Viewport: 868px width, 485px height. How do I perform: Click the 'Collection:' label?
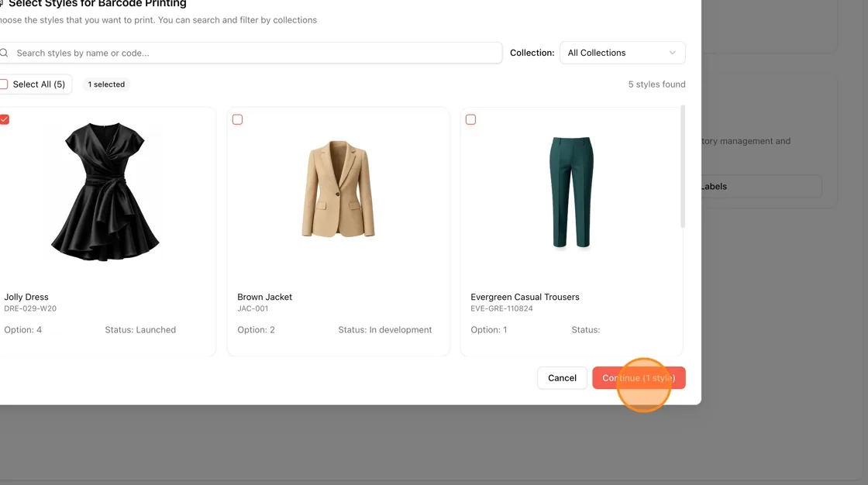coord(532,53)
